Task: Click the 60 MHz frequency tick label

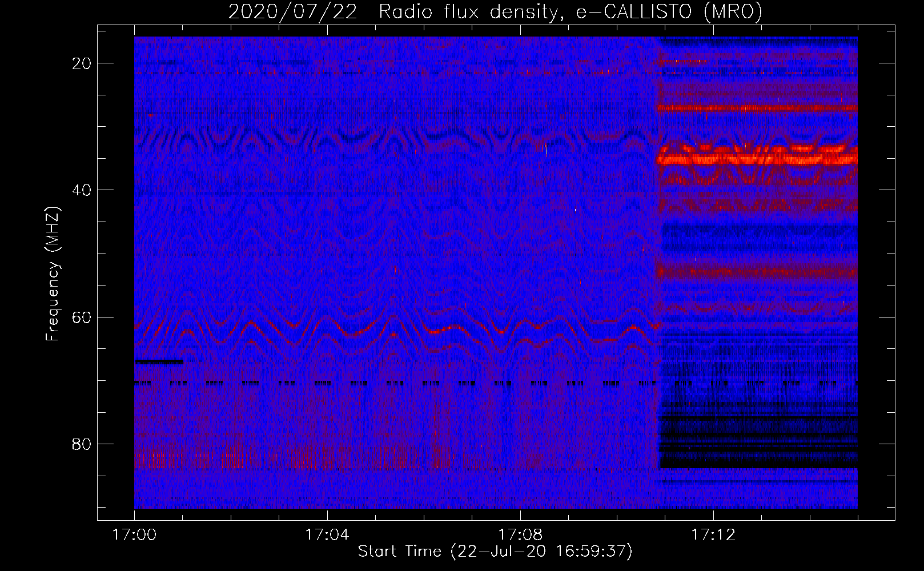Action: [82, 317]
